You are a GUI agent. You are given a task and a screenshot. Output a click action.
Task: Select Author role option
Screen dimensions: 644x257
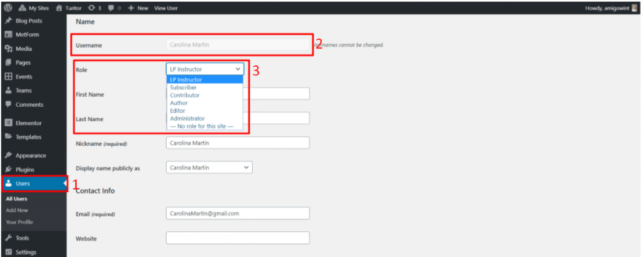pos(204,103)
